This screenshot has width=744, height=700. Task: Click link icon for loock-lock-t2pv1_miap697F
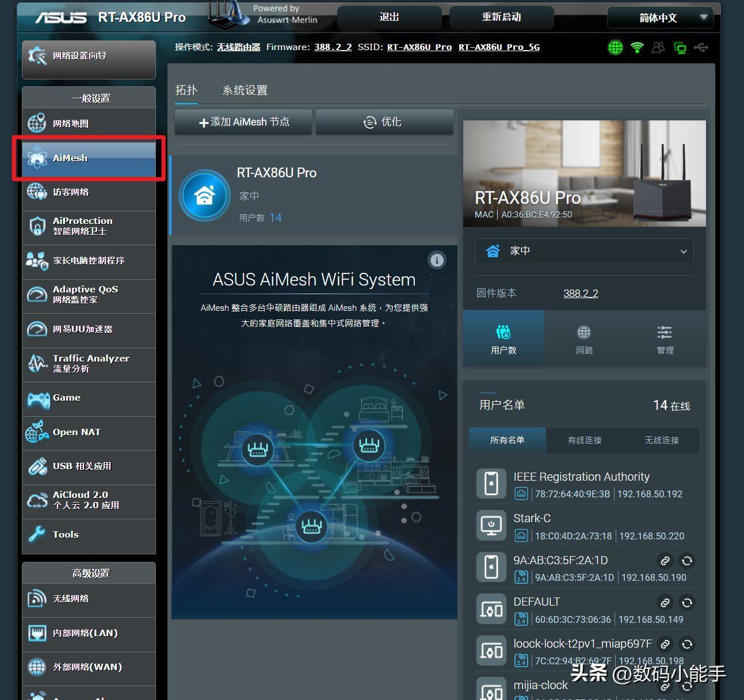(x=665, y=644)
